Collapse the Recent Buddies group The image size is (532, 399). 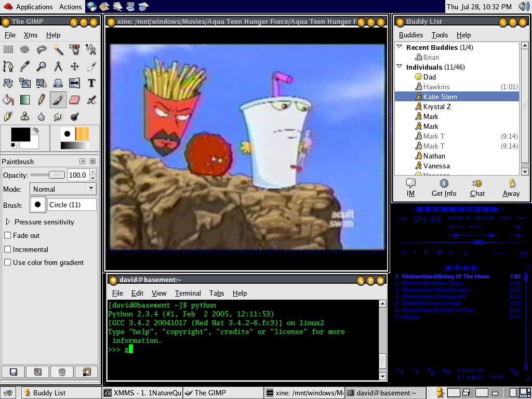[x=400, y=47]
